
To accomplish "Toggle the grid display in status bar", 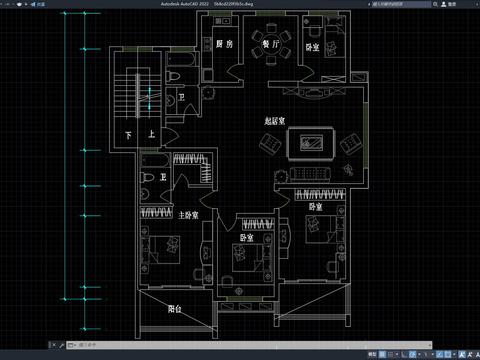I will pos(382,354).
